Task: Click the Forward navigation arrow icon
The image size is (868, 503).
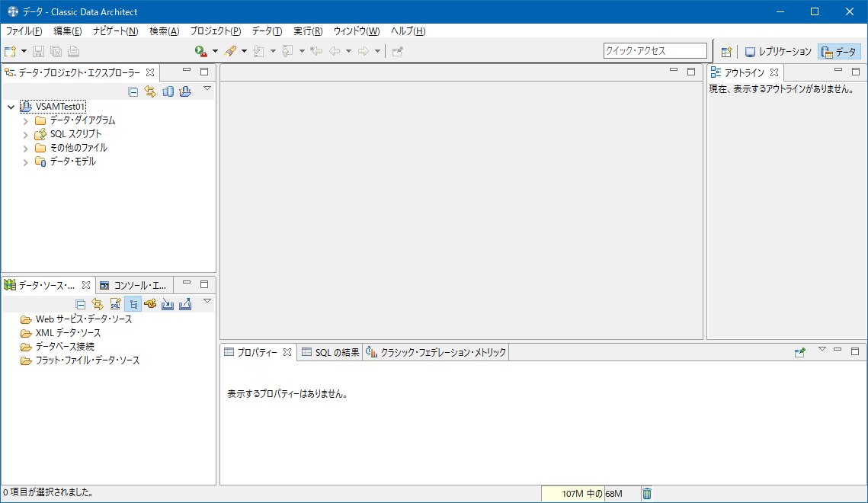Action: (364, 52)
